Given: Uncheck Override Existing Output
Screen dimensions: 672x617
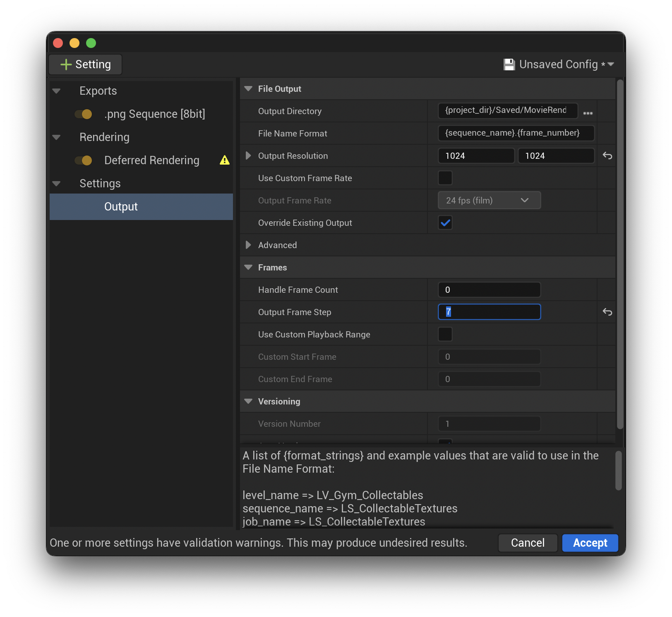Looking at the screenshot, I should coord(445,222).
